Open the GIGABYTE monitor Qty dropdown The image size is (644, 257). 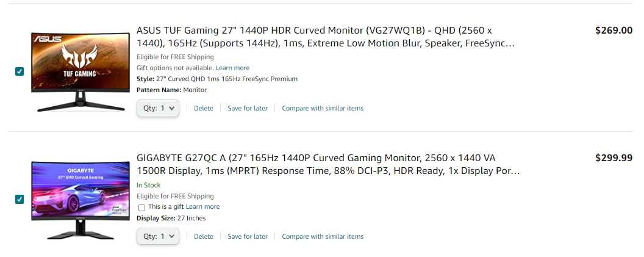158,236
